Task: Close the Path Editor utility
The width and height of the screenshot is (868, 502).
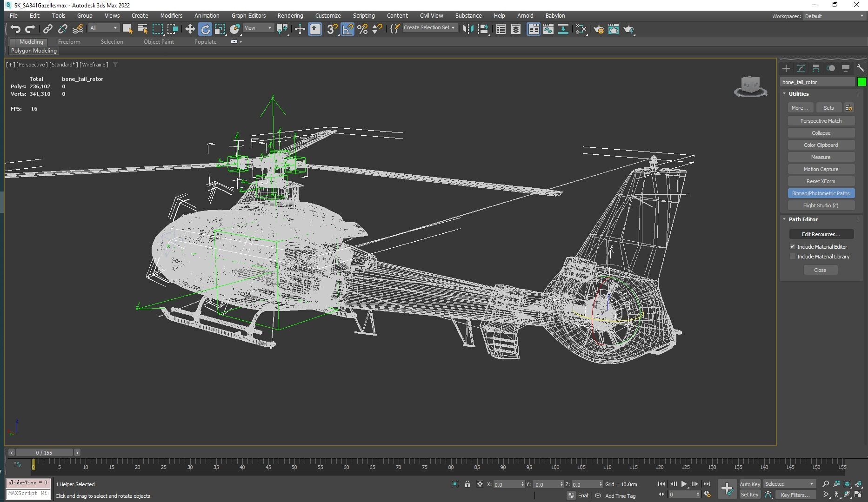Action: point(820,270)
